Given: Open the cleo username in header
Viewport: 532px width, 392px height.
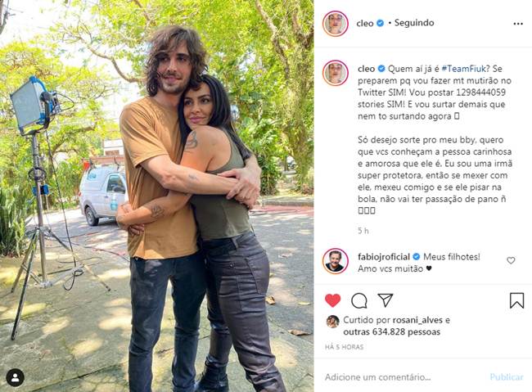Looking at the screenshot, I should [x=365, y=23].
